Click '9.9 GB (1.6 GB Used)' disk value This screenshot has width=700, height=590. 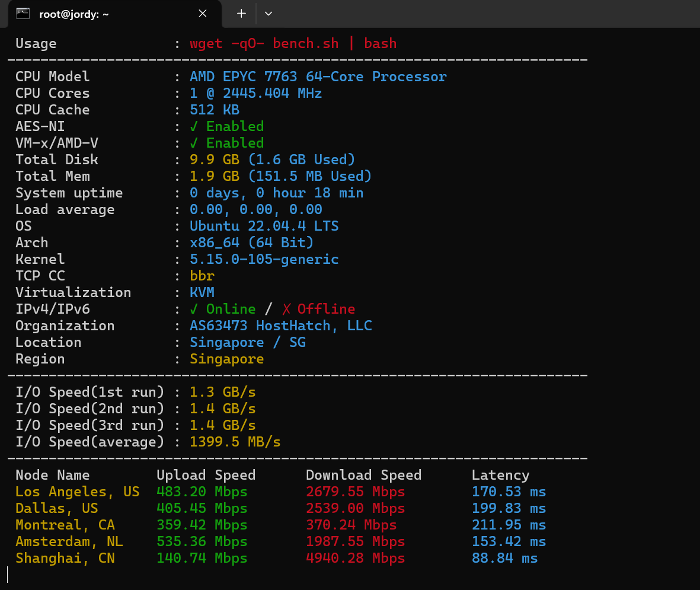click(x=272, y=160)
